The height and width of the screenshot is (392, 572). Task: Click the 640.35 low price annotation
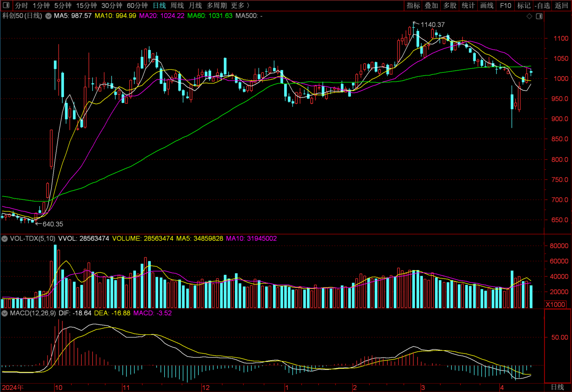(x=53, y=224)
